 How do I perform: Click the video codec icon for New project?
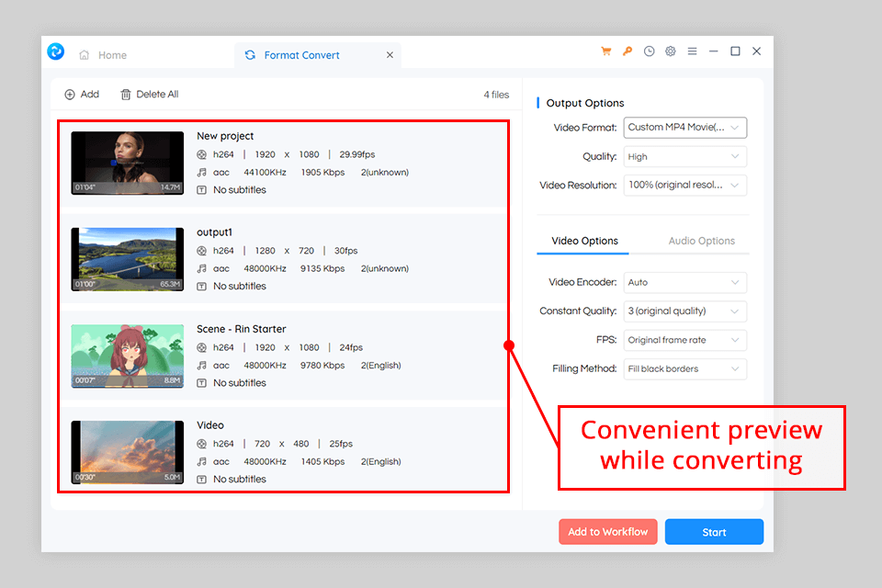coord(201,154)
